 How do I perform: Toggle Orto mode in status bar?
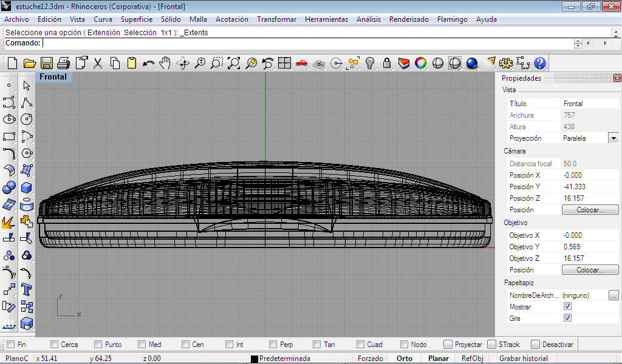point(404,359)
